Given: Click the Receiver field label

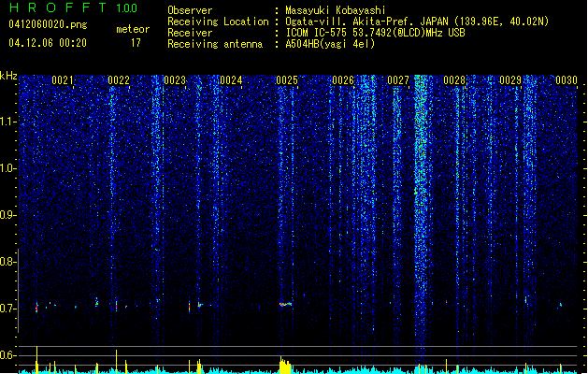Looking at the screenshot, I should (190, 33).
